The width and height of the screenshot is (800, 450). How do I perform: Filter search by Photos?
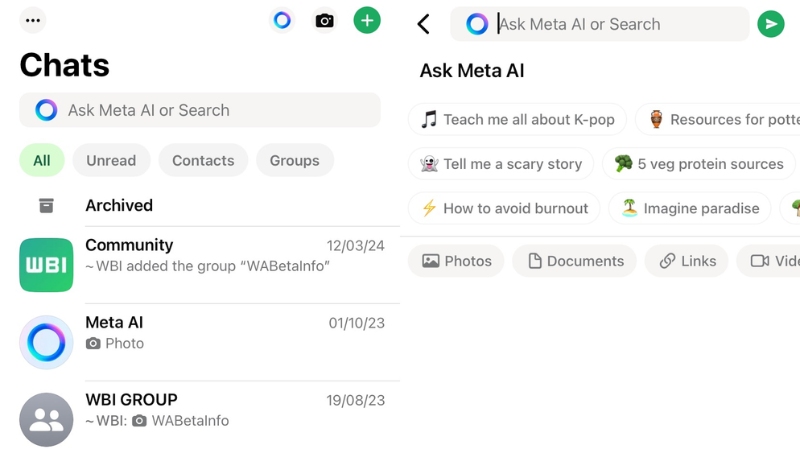pos(456,261)
